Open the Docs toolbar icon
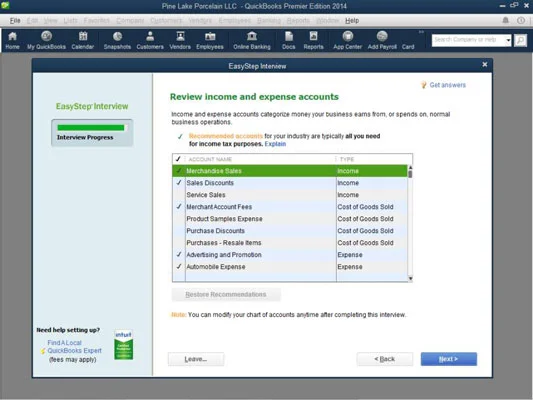 [289, 40]
